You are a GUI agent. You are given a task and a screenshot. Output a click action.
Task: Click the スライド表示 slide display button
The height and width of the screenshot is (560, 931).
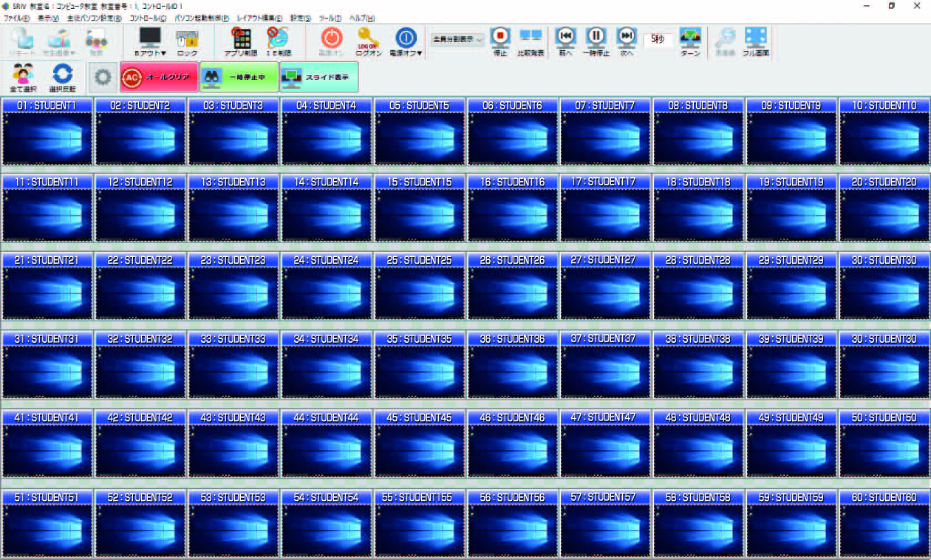(319, 77)
